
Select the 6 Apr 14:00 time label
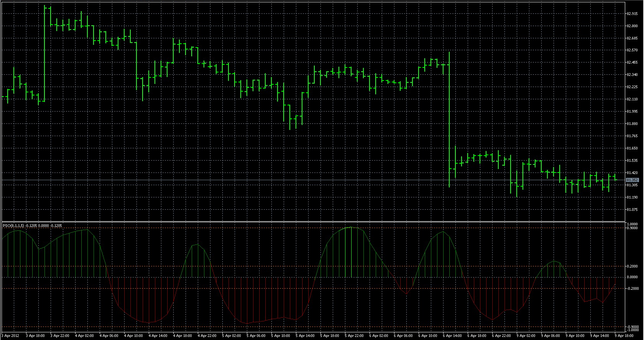452,336
